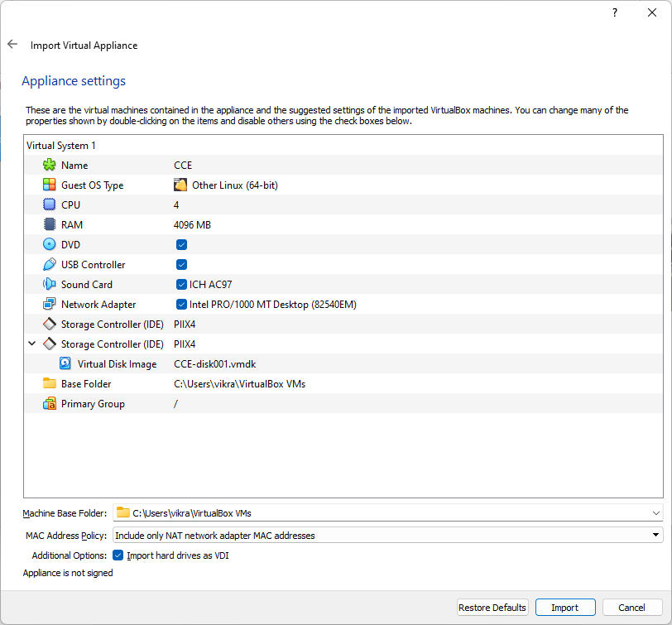Collapse the second Storage Controller (IDE) entry
The width and height of the screenshot is (672, 625).
pyautogui.click(x=31, y=343)
